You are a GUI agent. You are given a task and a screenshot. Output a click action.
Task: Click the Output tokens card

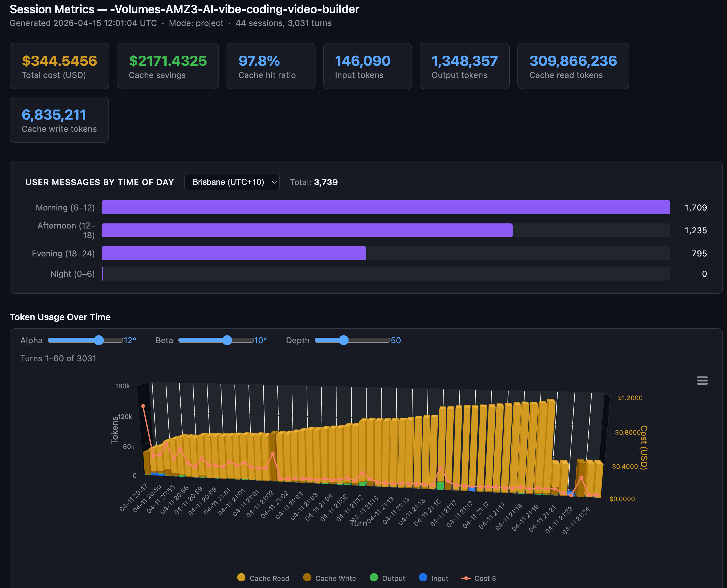[464, 66]
